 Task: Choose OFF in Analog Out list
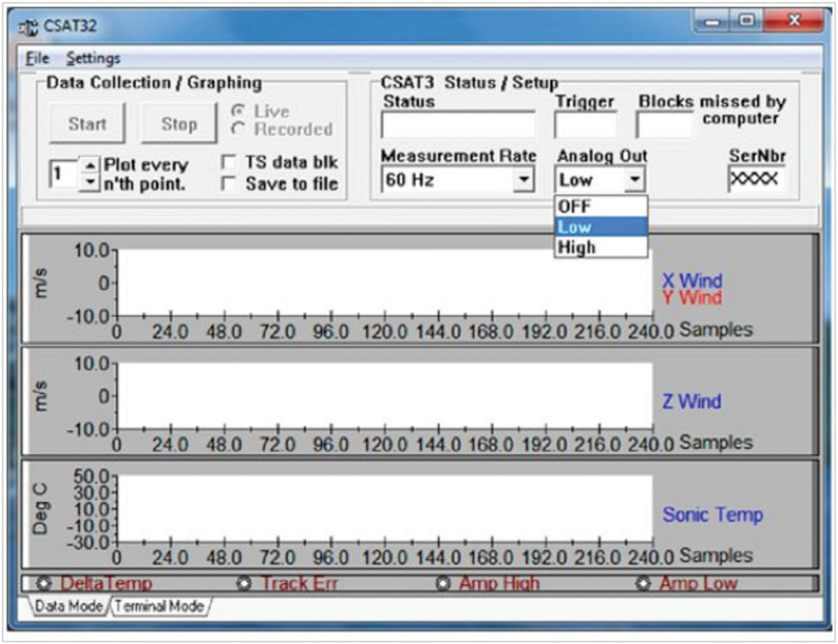(601, 206)
